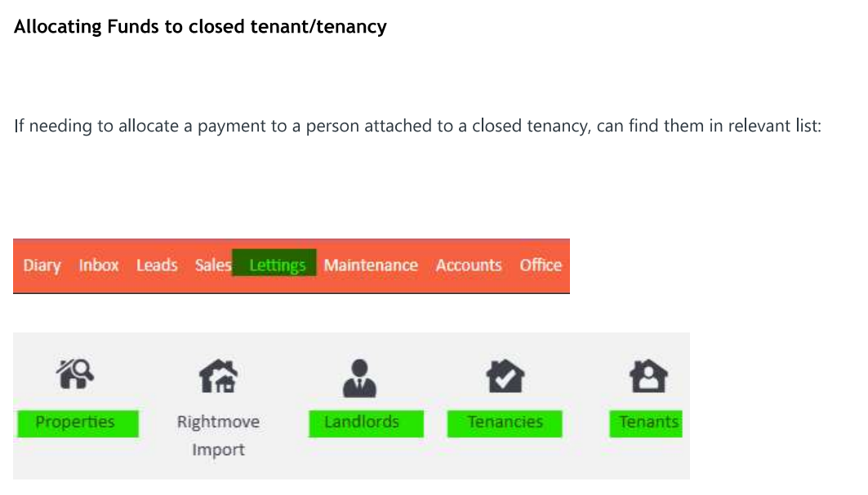Open the Maintenance menu

click(371, 265)
